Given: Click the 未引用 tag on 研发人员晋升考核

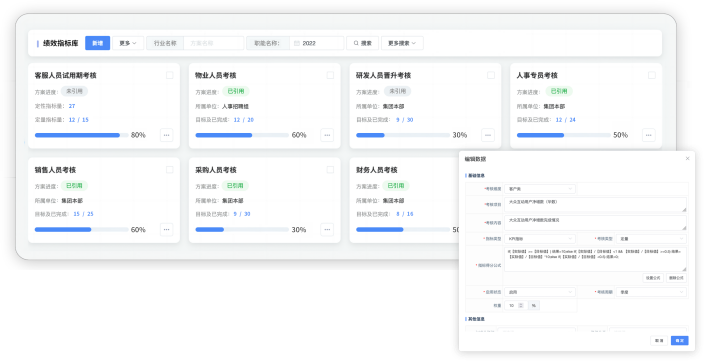Looking at the screenshot, I should click(x=397, y=91).
